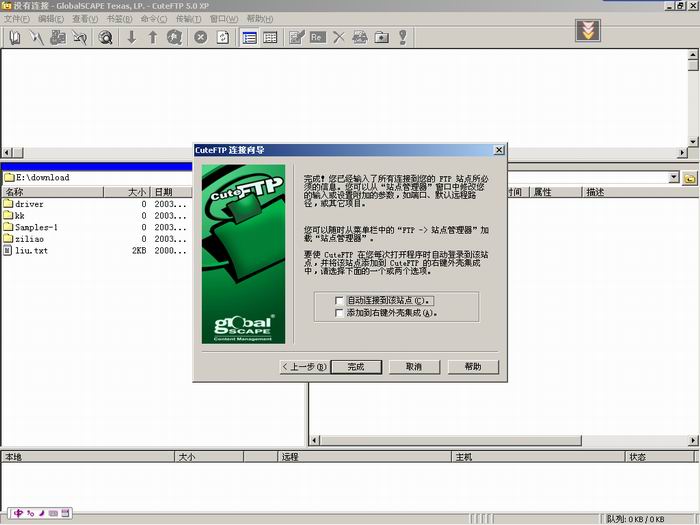Open the 帮助(H) menu

(x=259, y=19)
